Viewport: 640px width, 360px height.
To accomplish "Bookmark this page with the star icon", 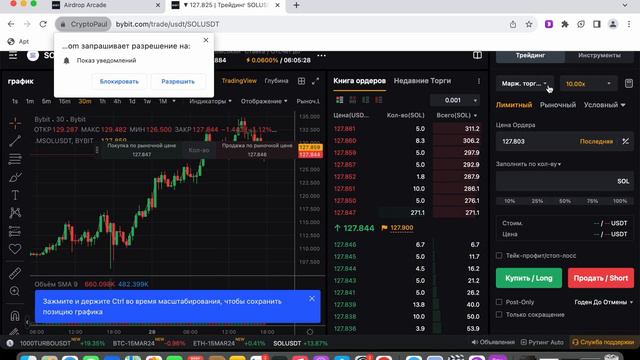I will 529,24.
